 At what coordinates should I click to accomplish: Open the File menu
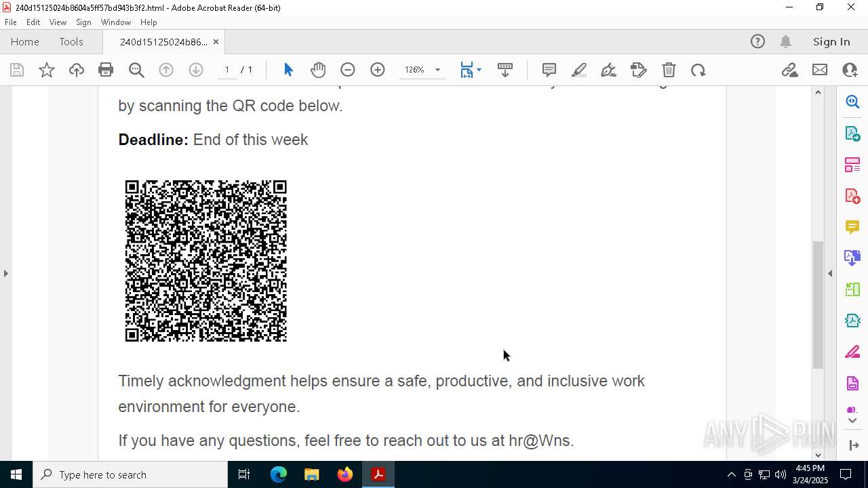(x=11, y=22)
